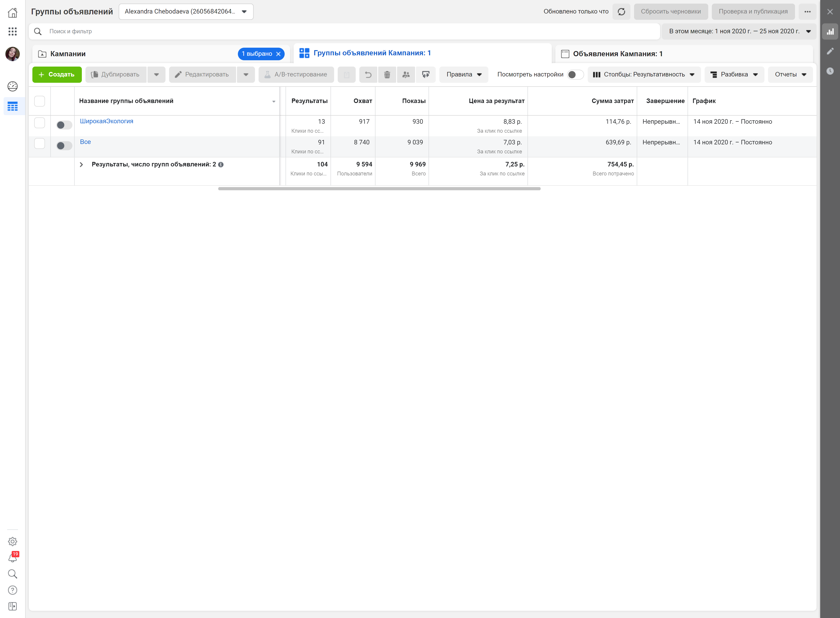Open the all tools grid icon
This screenshot has width=840, height=618.
12,31
